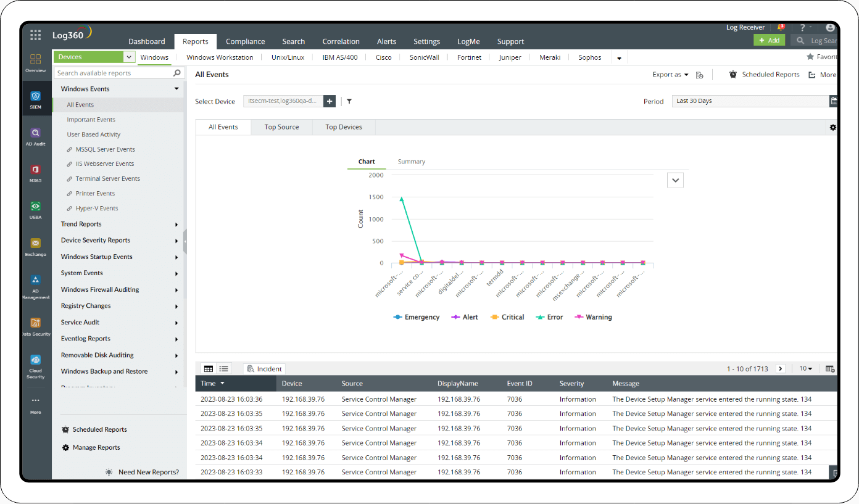859x504 pixels.
Task: Collapse the Windows Events section
Action: 176,89
